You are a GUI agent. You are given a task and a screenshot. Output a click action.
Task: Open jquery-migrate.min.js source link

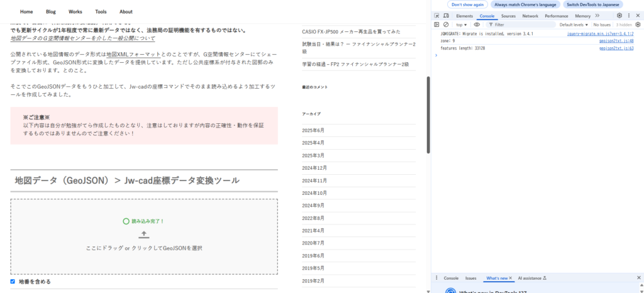click(x=600, y=34)
